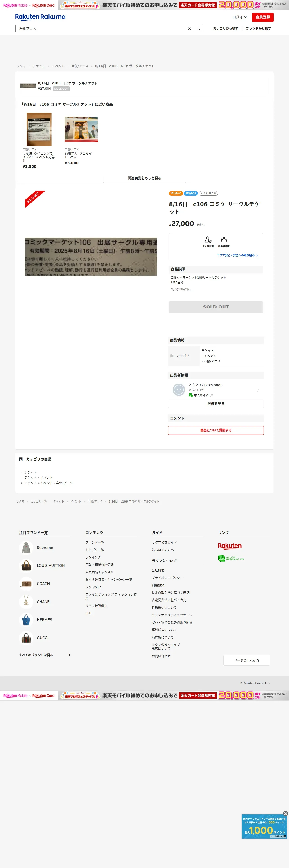The image size is (289, 868).
Task: Open ブランドから探す menu
Action: coord(258,29)
